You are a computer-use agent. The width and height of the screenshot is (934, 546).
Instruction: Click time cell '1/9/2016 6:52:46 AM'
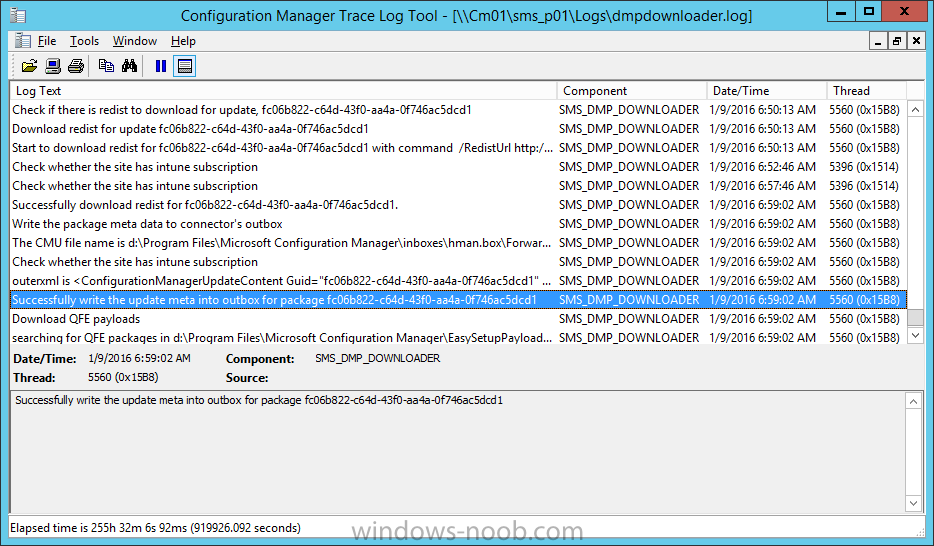pos(762,167)
